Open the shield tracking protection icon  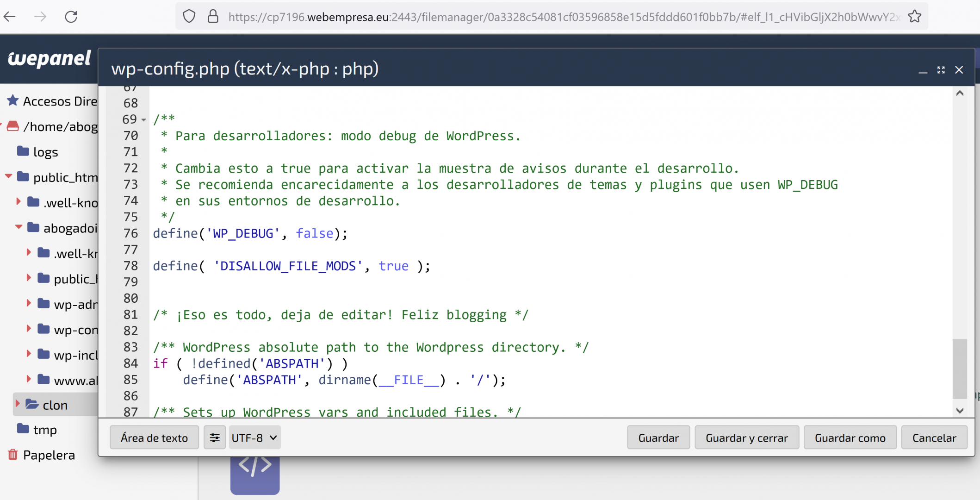point(189,17)
